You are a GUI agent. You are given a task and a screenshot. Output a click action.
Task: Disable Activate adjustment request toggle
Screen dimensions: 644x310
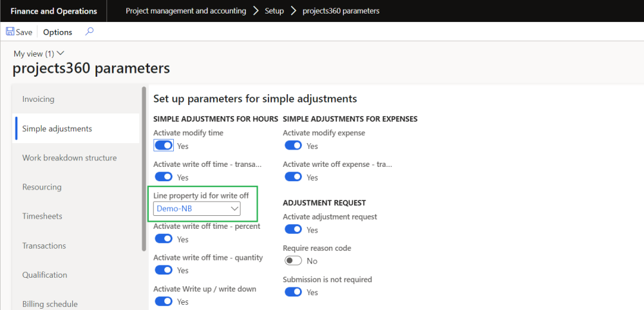click(x=293, y=229)
